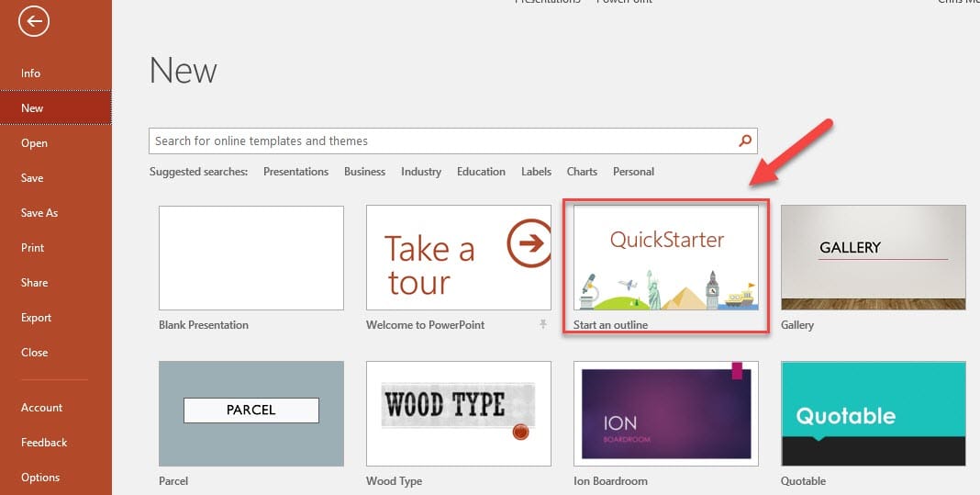Click the 'Blank Presentation' caption
This screenshot has height=495, width=980.
pyautogui.click(x=204, y=325)
